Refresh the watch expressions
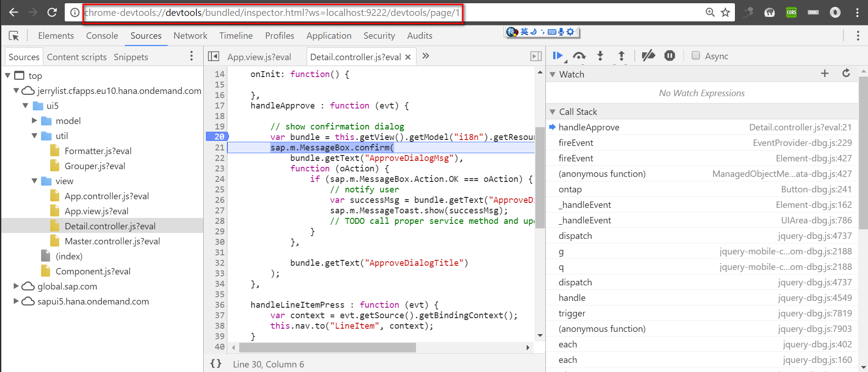 (846, 73)
